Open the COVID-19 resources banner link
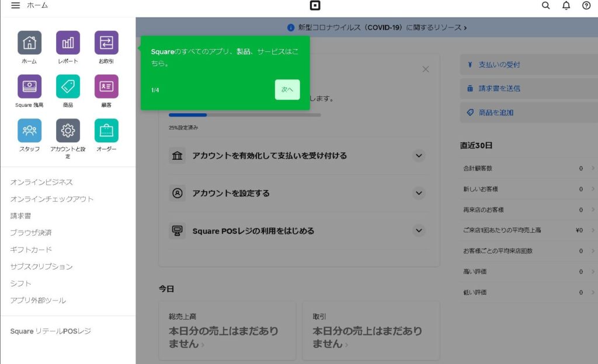This screenshot has height=364, width=598. coord(377,27)
